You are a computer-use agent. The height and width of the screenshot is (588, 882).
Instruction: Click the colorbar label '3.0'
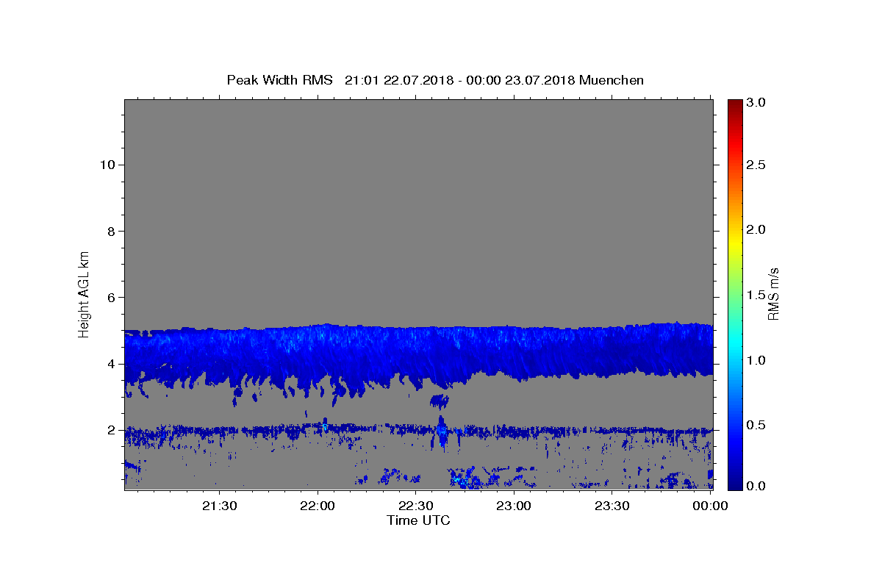click(x=757, y=102)
